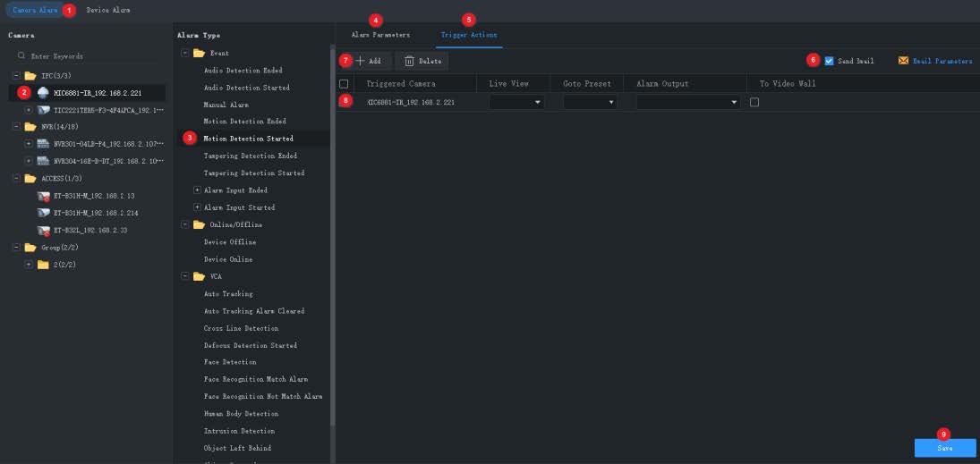Open the Email Parameters link

pos(942,61)
